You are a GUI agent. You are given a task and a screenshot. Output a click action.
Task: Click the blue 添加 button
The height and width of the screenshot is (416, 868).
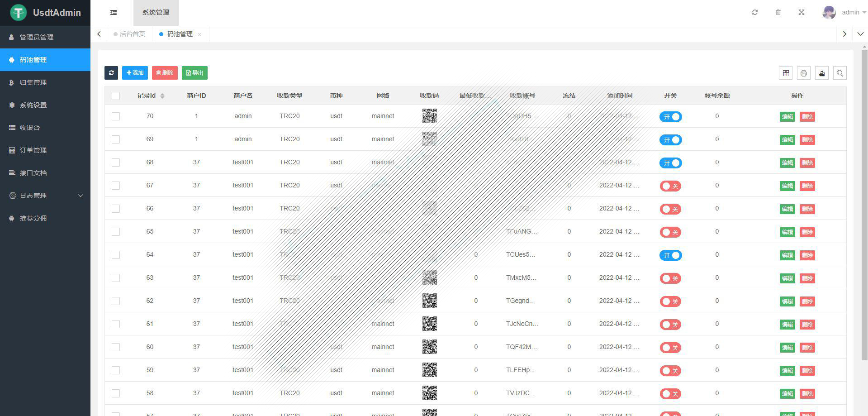(x=135, y=73)
